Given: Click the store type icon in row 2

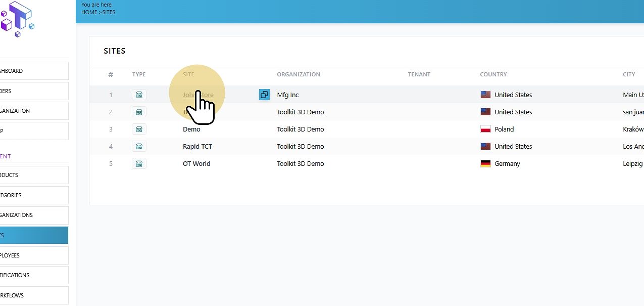Looking at the screenshot, I should click(139, 112).
